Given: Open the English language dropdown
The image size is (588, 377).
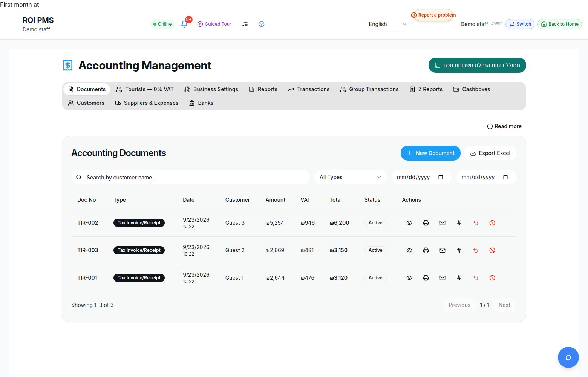Looking at the screenshot, I should click(x=387, y=24).
